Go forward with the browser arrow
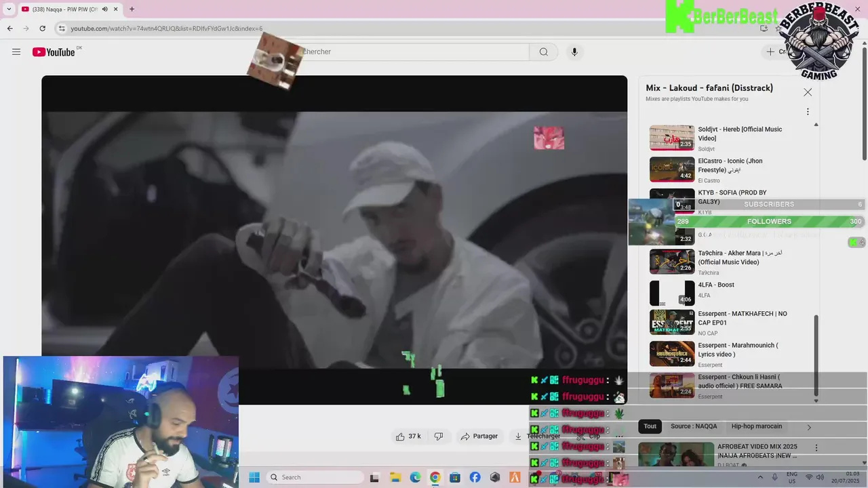The image size is (868, 488). 26,28
